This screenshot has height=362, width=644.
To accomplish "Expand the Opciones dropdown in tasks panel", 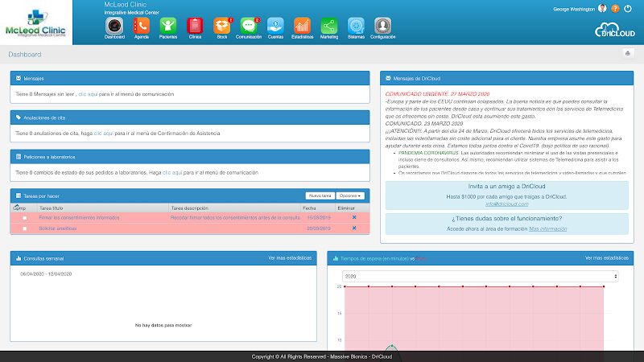I will [x=351, y=195].
